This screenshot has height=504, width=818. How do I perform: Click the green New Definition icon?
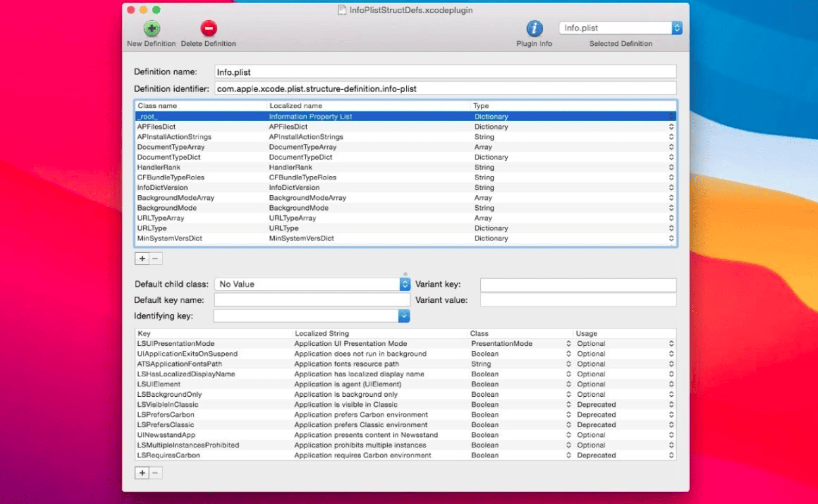[x=152, y=28]
